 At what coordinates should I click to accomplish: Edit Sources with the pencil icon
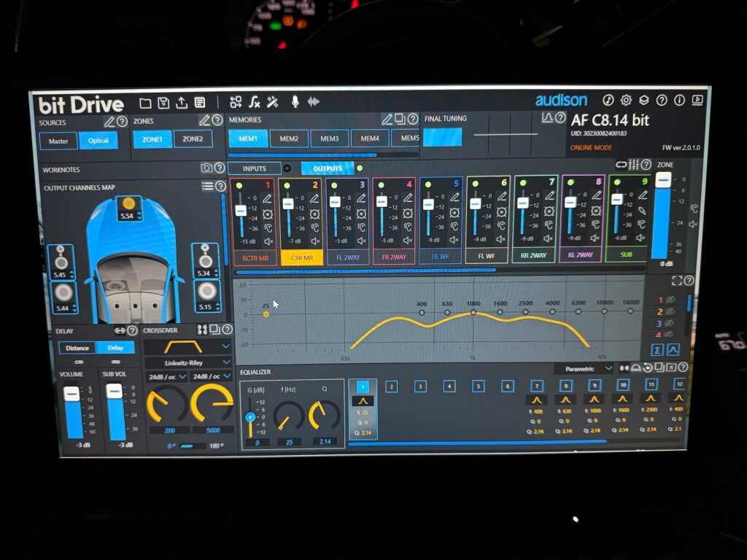109,122
